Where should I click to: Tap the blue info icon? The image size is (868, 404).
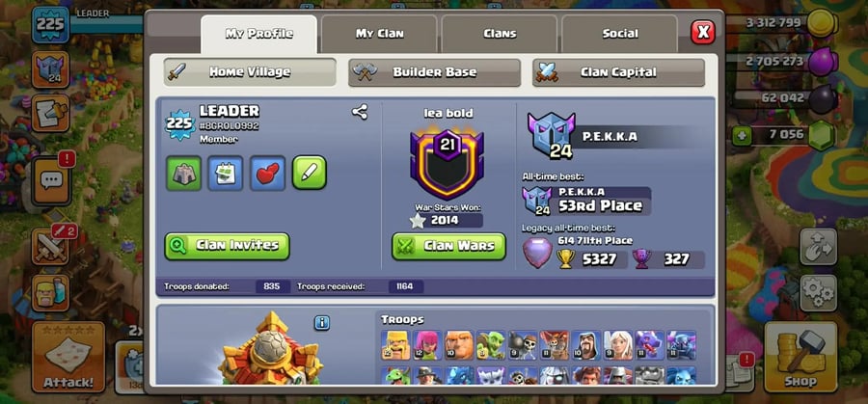pos(321,323)
